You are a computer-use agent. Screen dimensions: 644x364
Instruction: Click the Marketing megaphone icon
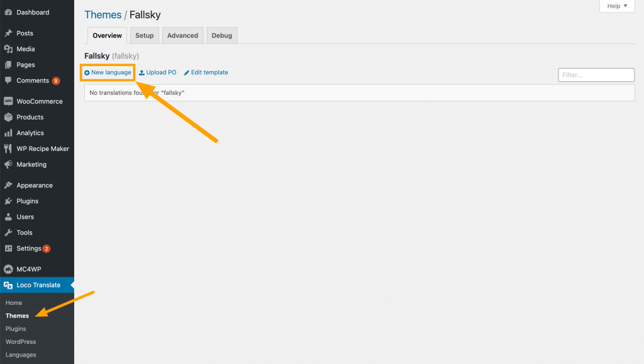[8, 165]
